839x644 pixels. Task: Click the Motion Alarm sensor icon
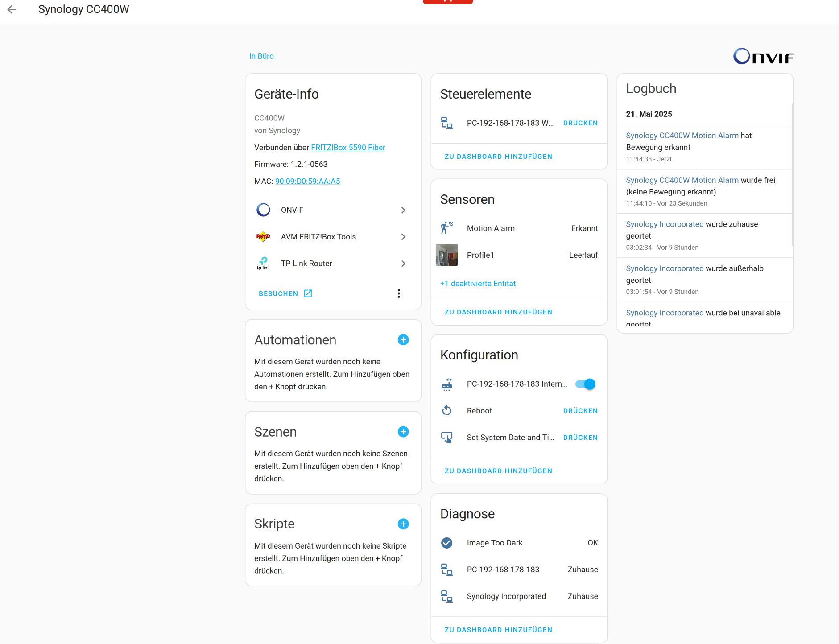pos(447,228)
